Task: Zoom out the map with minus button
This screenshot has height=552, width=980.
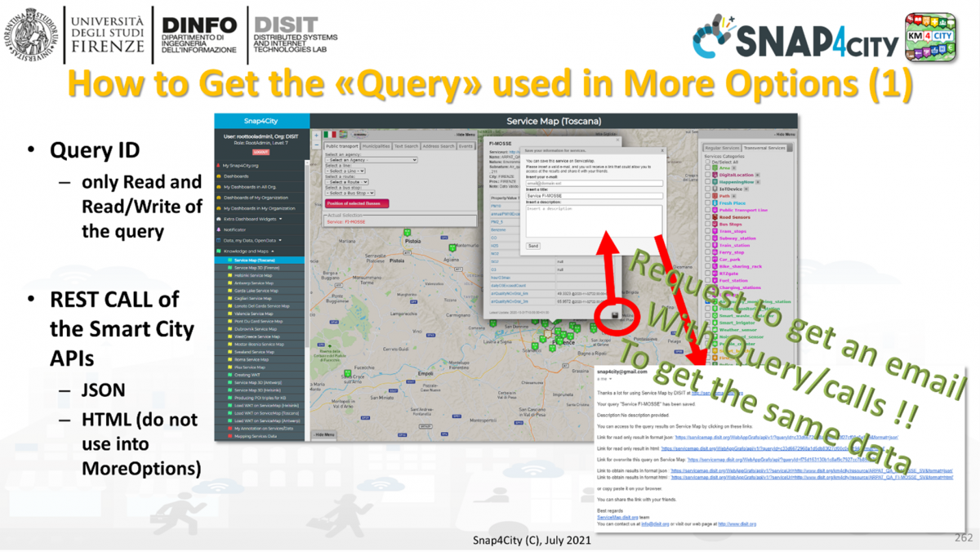Action: pyautogui.click(x=317, y=145)
